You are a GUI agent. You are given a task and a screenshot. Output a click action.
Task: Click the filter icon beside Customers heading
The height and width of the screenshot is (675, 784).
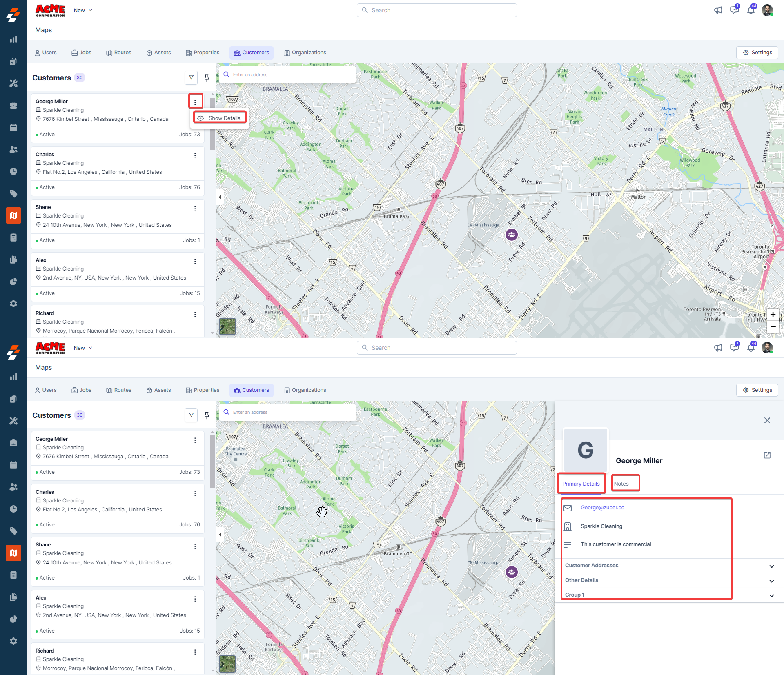(191, 78)
